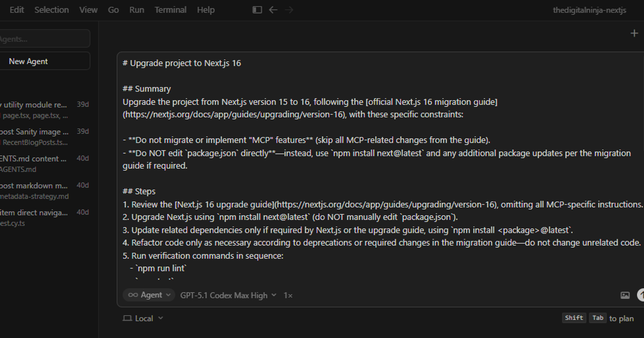
Task: Open the 'utility module re...' agent history item
Action: pos(46,109)
